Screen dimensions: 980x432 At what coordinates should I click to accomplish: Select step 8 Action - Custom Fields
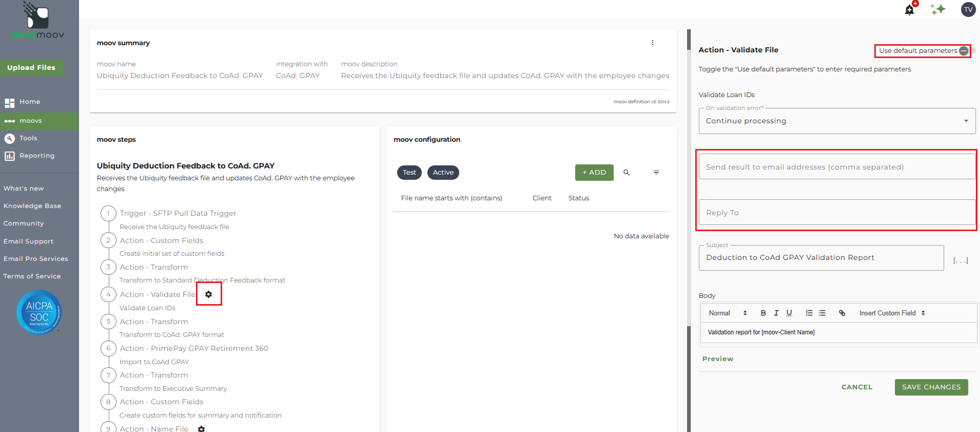click(x=162, y=402)
